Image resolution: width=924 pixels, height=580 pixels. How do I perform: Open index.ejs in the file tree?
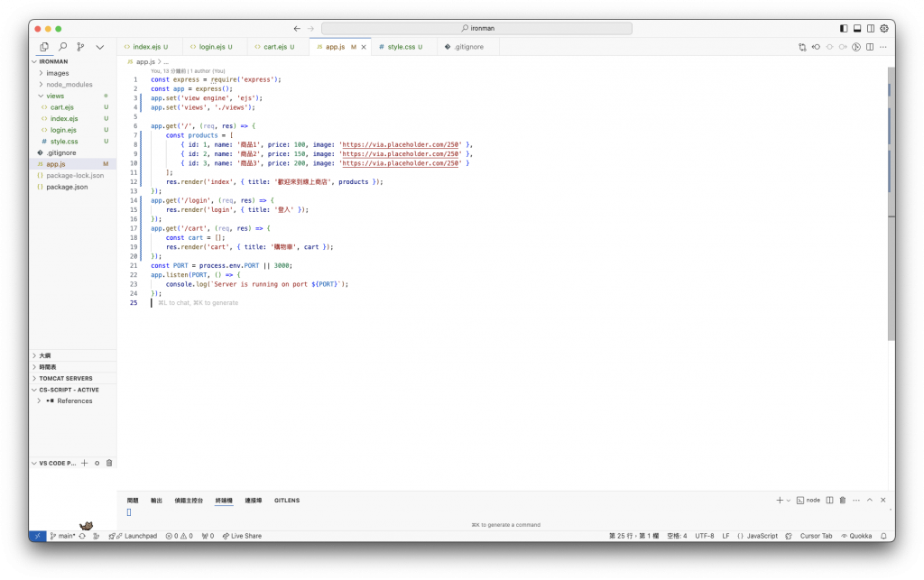(x=72, y=118)
